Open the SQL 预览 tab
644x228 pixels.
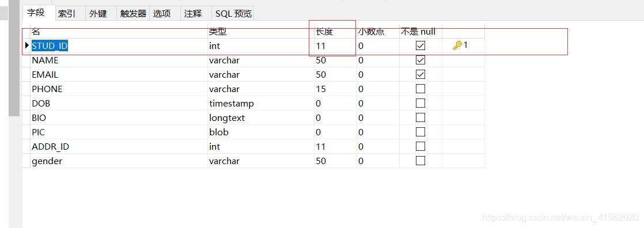(x=233, y=13)
